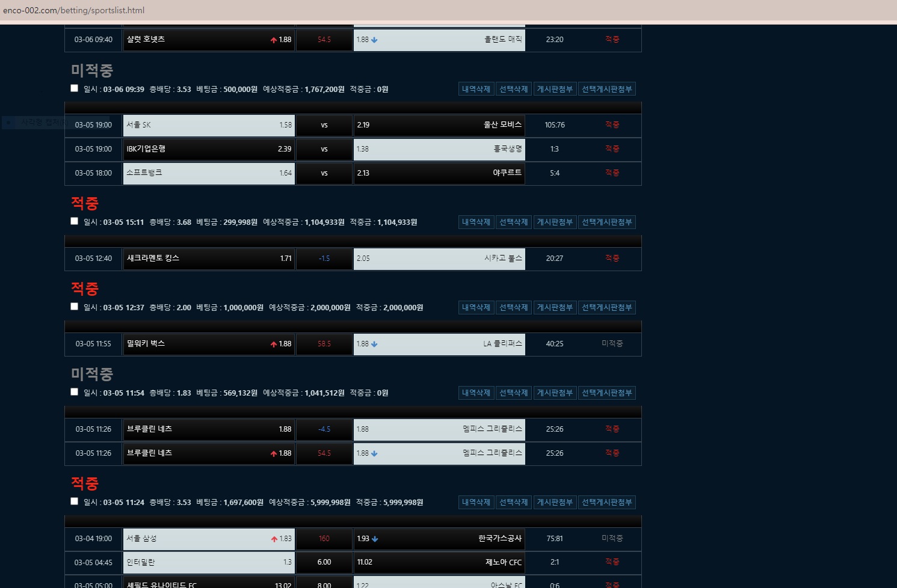Click 선택게시판첨부 for the 03-05 11:54 bet
897x588 pixels.
click(x=606, y=393)
